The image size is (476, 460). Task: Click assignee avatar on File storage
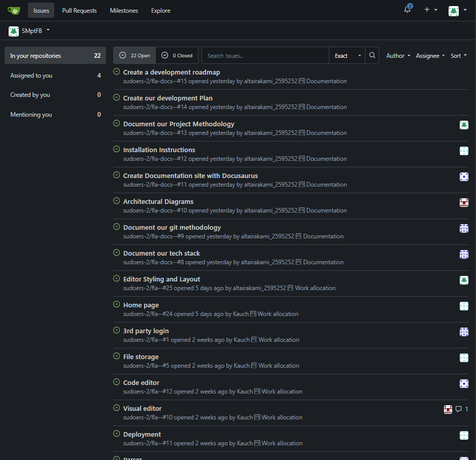464,358
